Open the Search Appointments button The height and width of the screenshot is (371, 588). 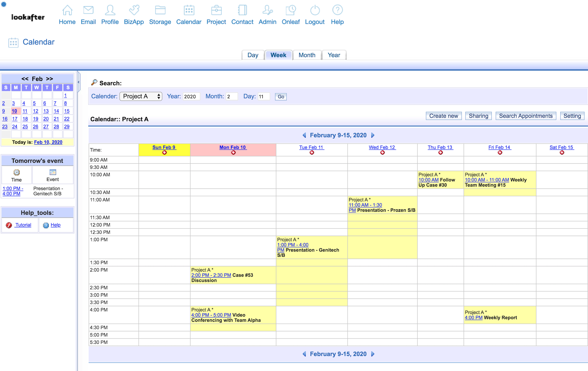click(x=525, y=116)
